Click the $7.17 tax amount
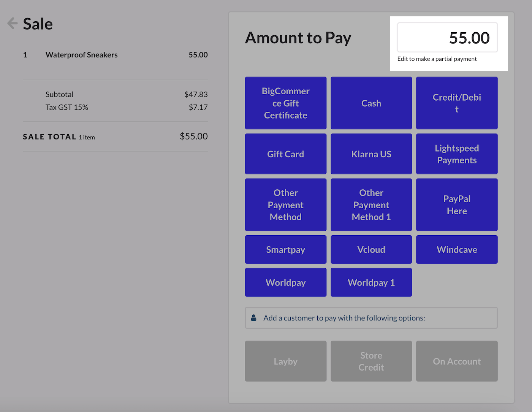 tap(198, 107)
